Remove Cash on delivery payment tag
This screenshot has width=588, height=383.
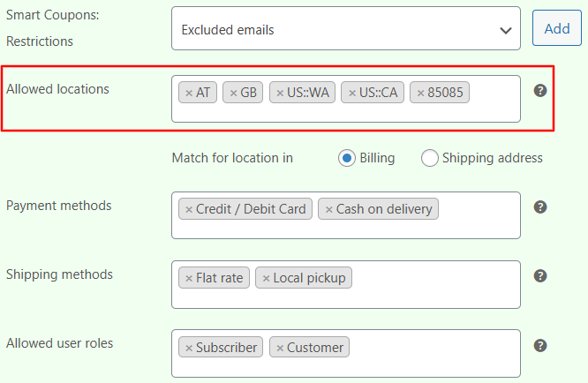click(329, 209)
